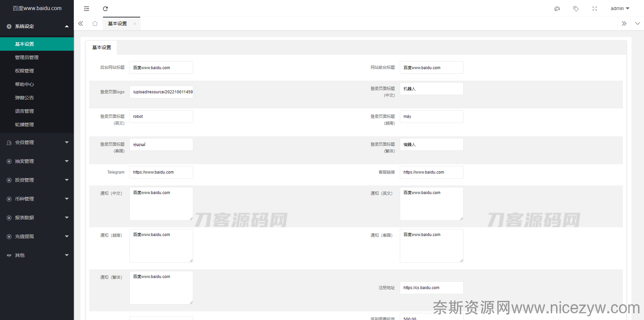Click the 通知(泰国) textarea resize handle
The height and width of the screenshot is (320, 644).
tap(462, 261)
